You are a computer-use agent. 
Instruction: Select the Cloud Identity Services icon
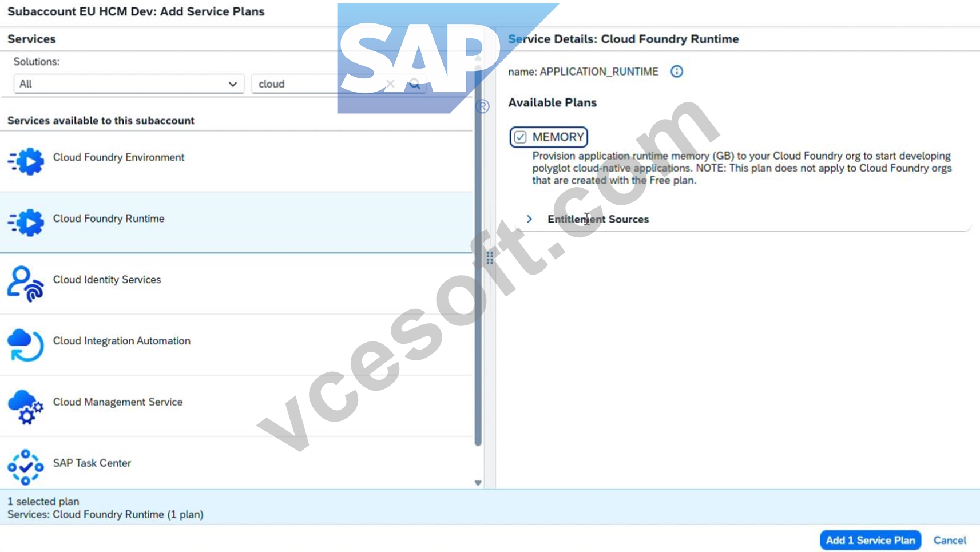pos(26,284)
